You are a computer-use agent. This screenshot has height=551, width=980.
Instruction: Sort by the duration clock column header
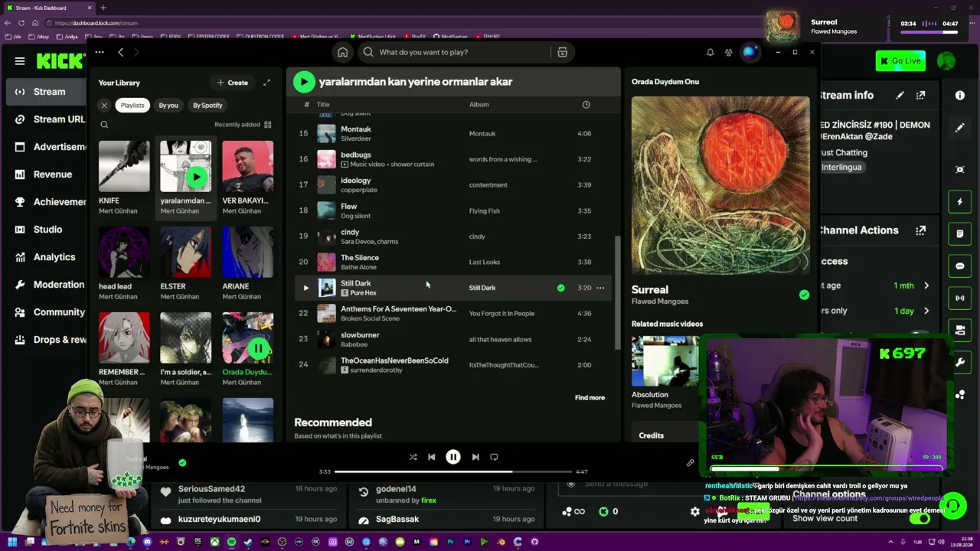click(586, 105)
